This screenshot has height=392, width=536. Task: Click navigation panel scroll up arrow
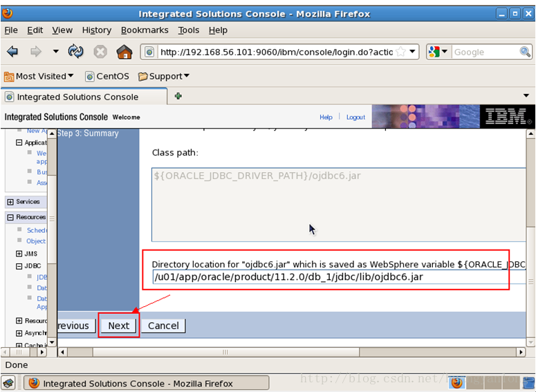pos(52,133)
